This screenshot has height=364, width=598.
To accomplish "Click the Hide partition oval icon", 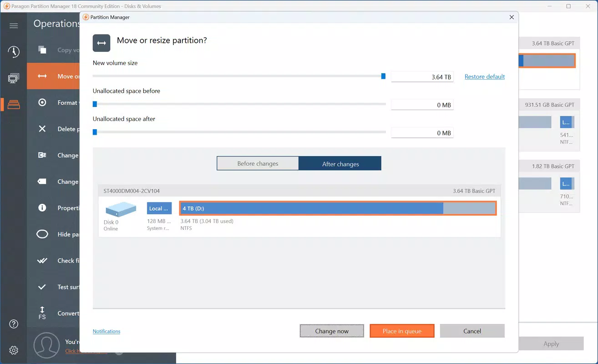I will click(42, 234).
